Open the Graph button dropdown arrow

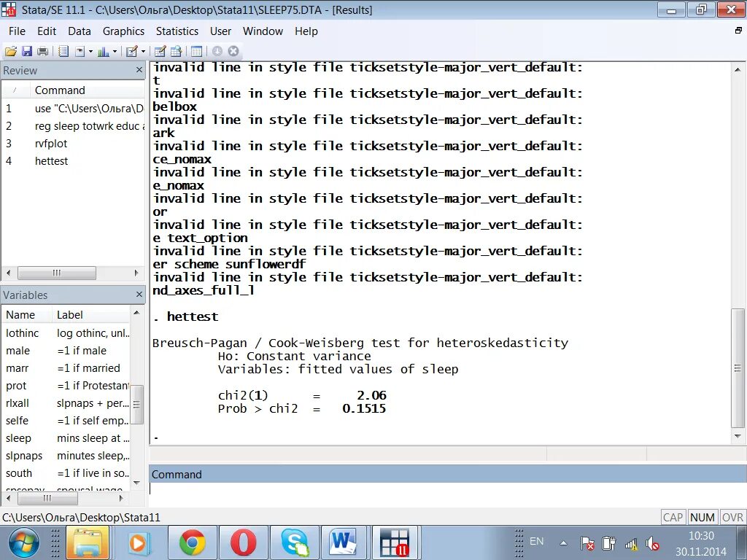click(x=115, y=52)
